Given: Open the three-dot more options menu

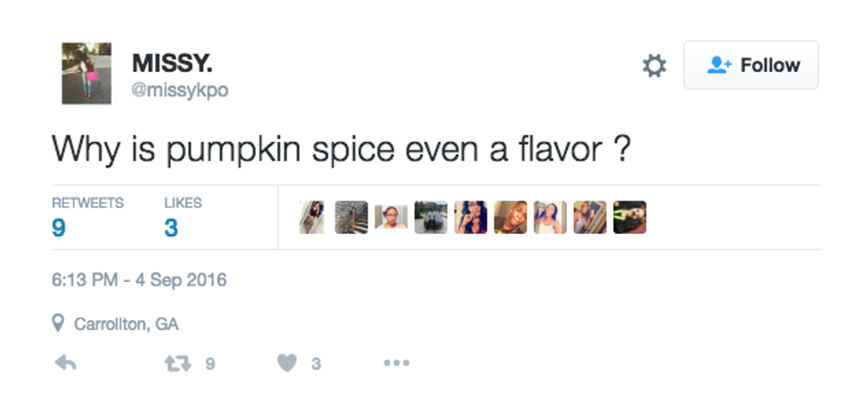Looking at the screenshot, I should tap(396, 363).
